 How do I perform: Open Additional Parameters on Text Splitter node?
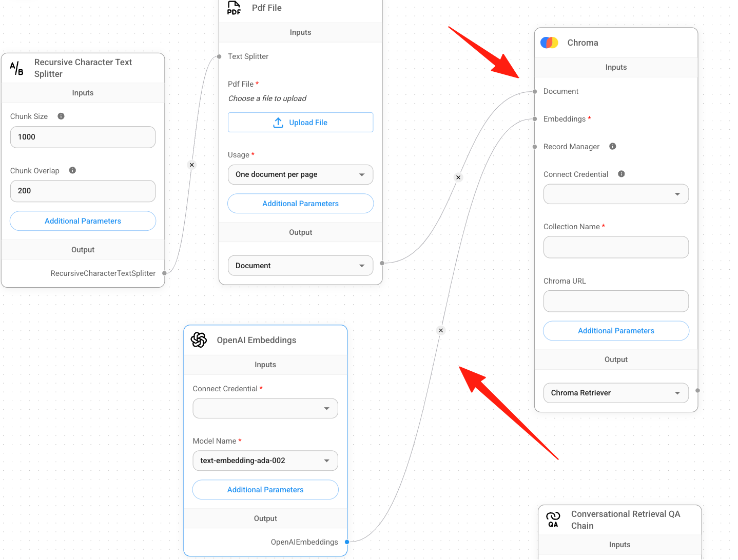(x=83, y=221)
